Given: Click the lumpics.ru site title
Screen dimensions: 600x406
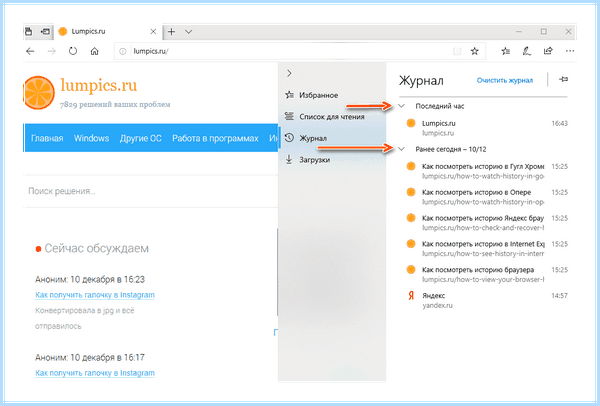Looking at the screenshot, I should pos(99,85).
